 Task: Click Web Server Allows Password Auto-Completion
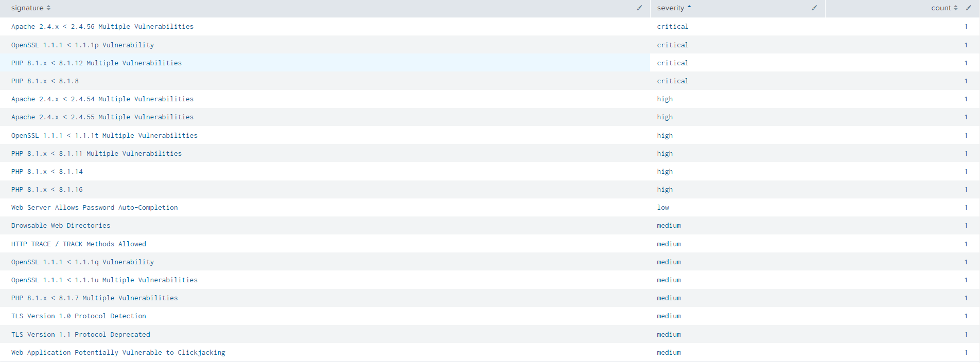[x=95, y=208]
